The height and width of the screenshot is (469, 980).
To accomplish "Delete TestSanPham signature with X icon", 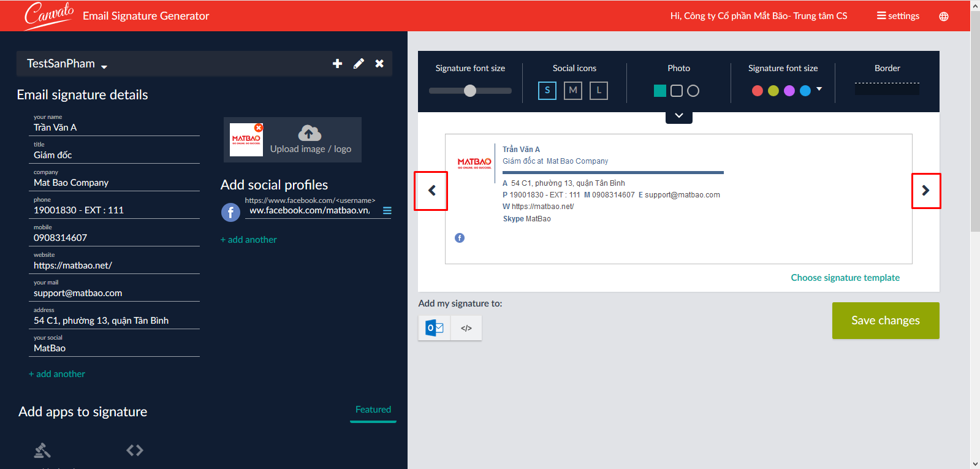I will click(379, 63).
